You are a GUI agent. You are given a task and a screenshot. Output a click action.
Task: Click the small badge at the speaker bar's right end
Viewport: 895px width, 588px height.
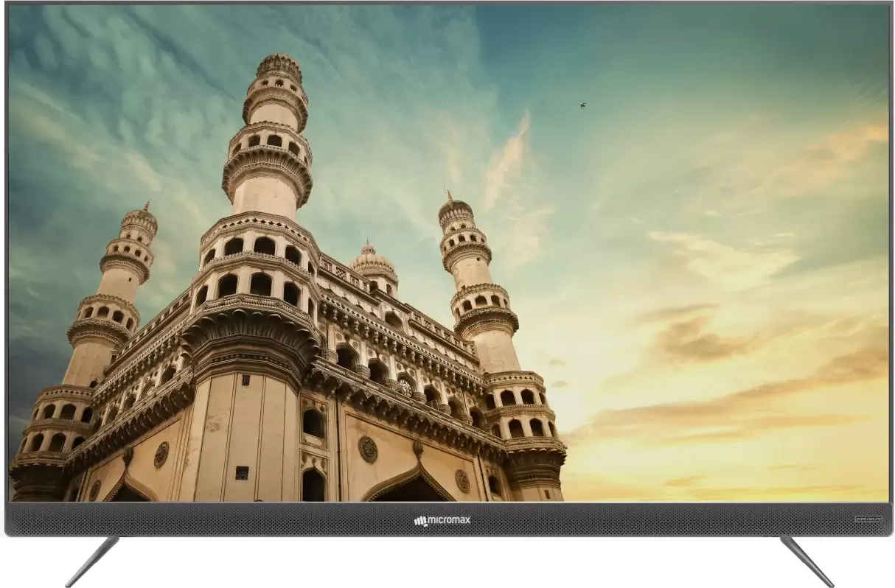(x=870, y=519)
